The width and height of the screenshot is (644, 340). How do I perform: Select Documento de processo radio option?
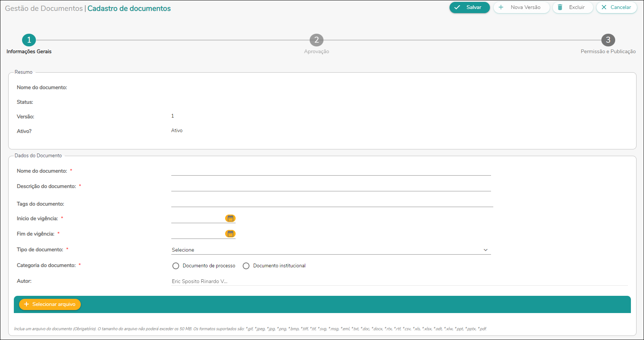(176, 266)
